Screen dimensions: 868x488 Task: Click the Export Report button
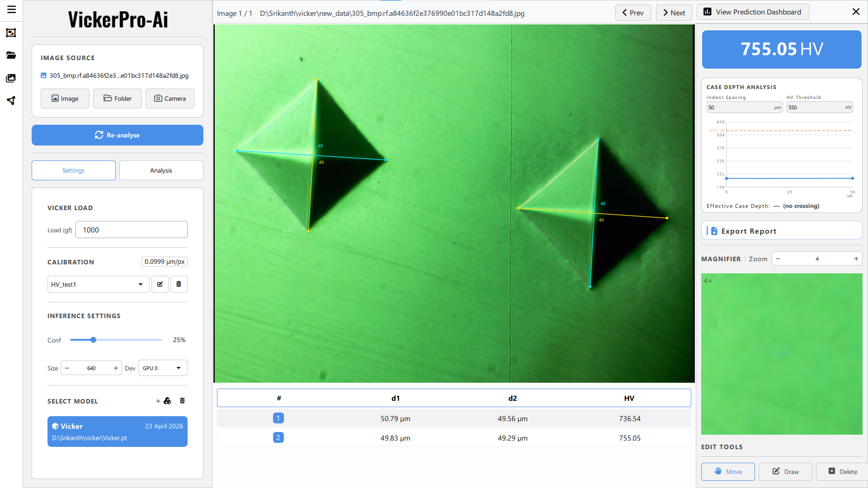point(782,231)
